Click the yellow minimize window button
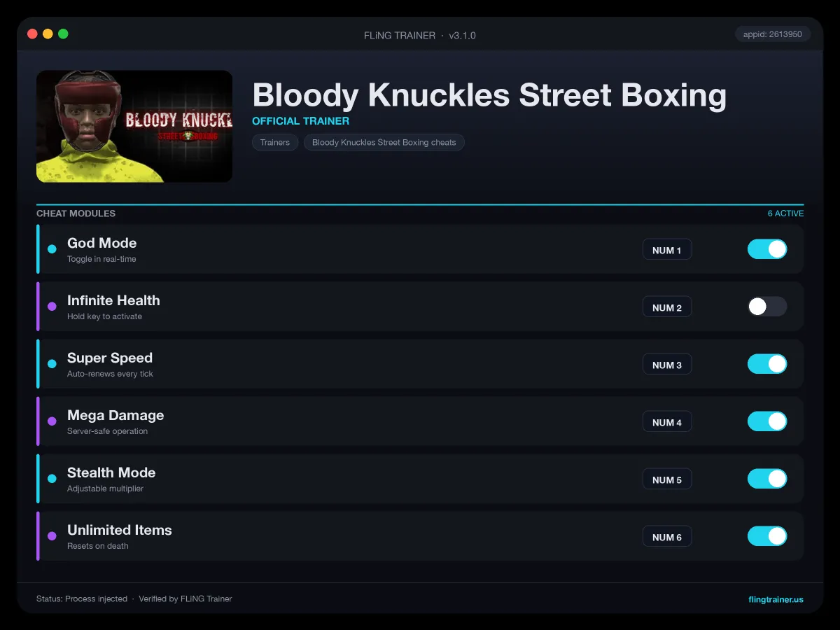Screen dimensions: 840x630 pyautogui.click(x=48, y=34)
